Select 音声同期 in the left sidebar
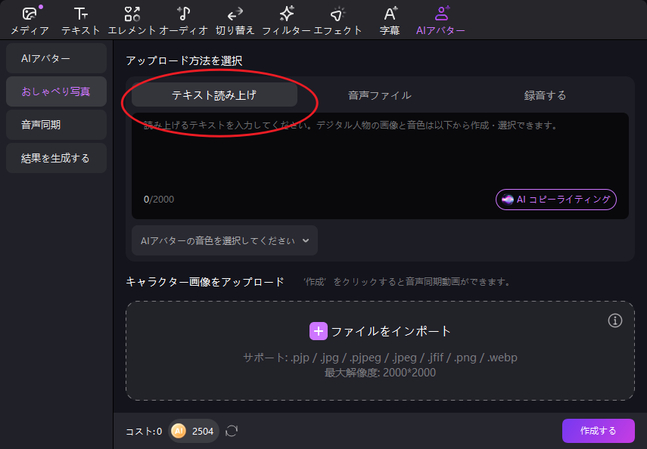647x449 pixels. tap(55, 125)
